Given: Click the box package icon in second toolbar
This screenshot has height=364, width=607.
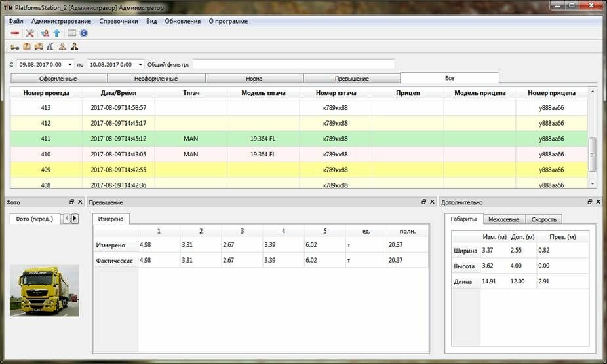Looking at the screenshot, I should [x=27, y=46].
